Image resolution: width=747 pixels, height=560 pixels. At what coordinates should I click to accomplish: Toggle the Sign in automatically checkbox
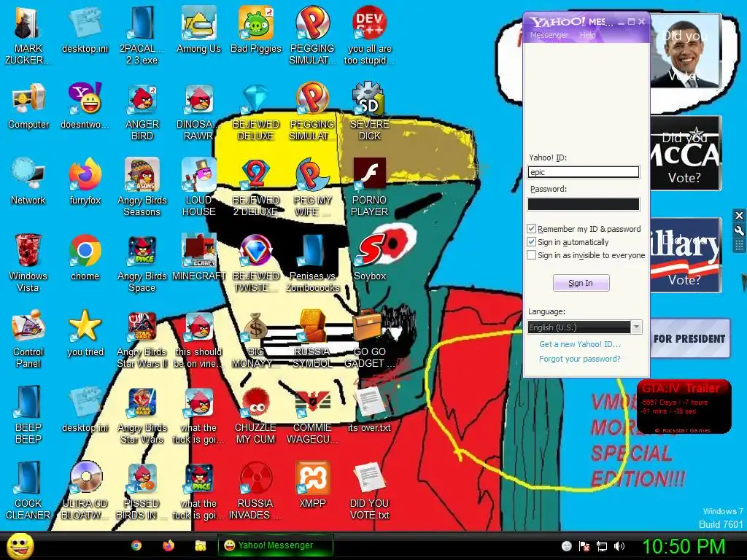pos(532,242)
